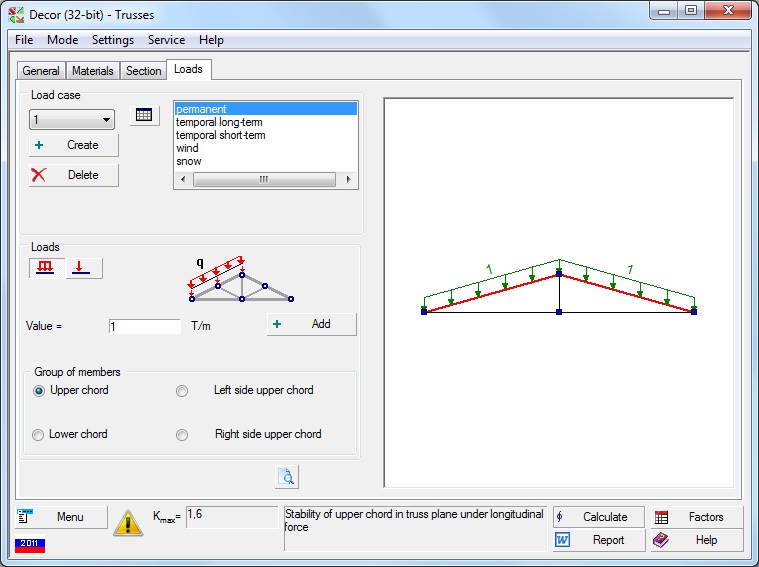Image resolution: width=759 pixels, height=567 pixels.
Task: Open the Settings menu
Action: coord(112,40)
